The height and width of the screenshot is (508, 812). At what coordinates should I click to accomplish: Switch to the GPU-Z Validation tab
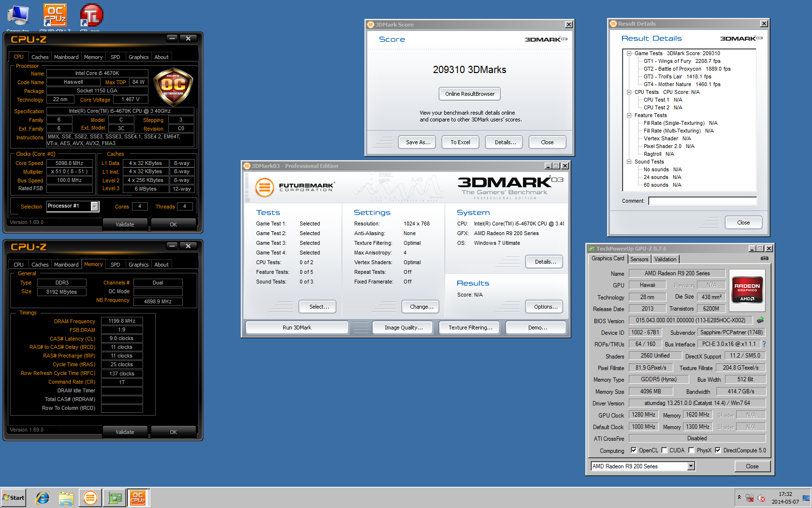click(666, 259)
